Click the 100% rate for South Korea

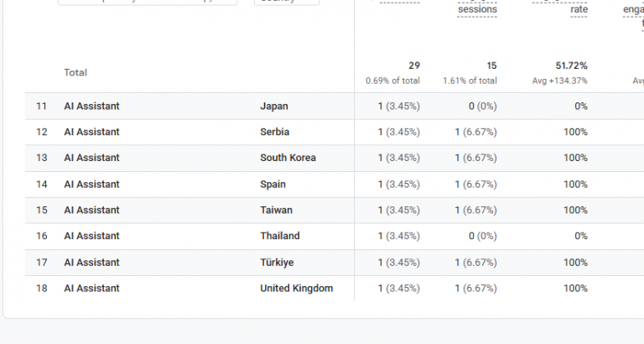tap(575, 159)
